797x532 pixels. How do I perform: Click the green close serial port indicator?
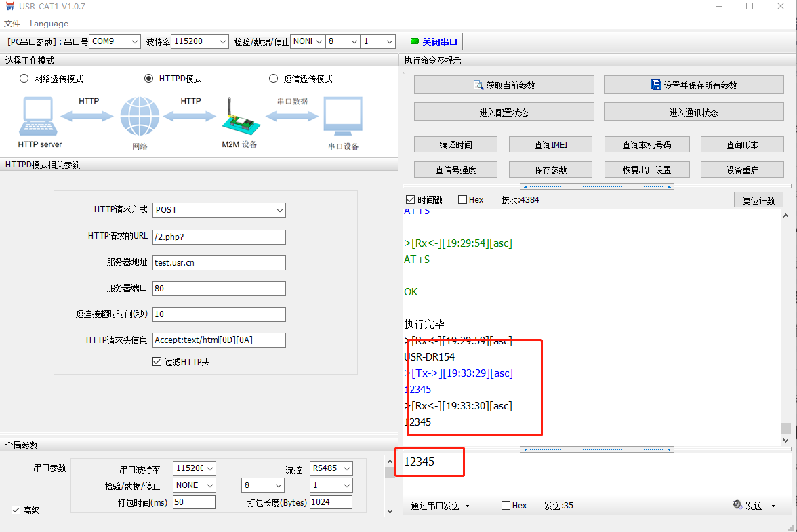point(415,41)
